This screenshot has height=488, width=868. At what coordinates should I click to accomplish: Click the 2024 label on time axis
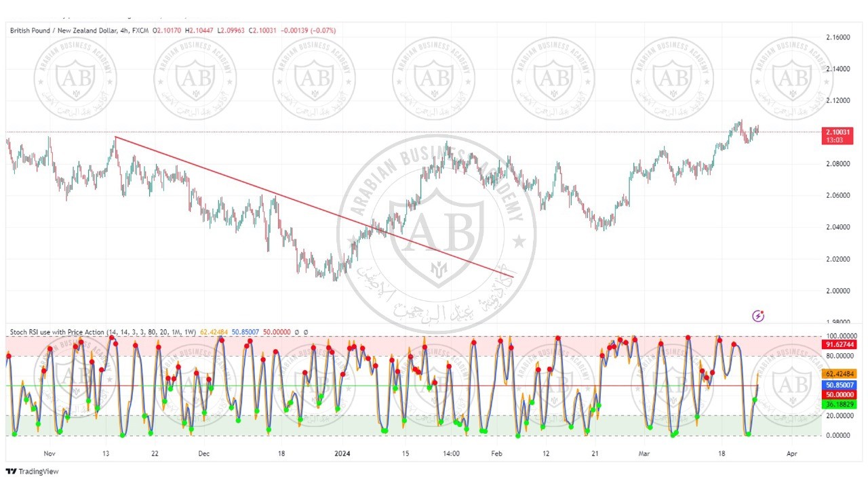pos(344,453)
